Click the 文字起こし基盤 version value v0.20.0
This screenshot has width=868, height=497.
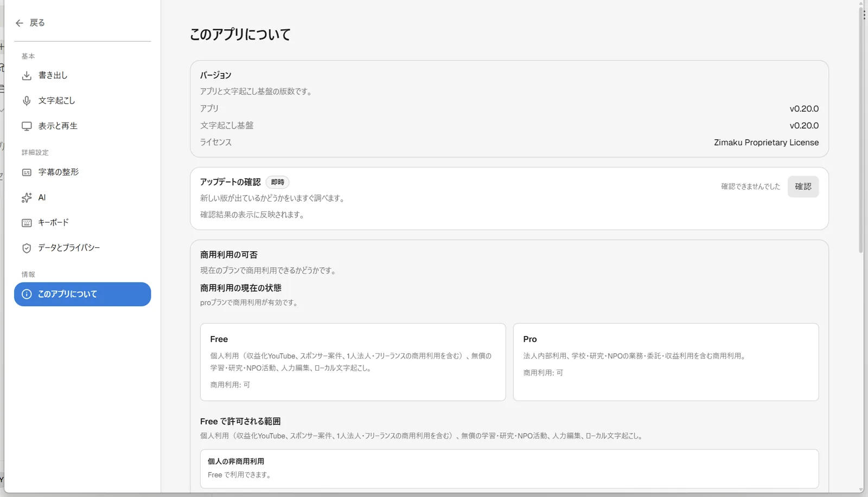pos(804,126)
